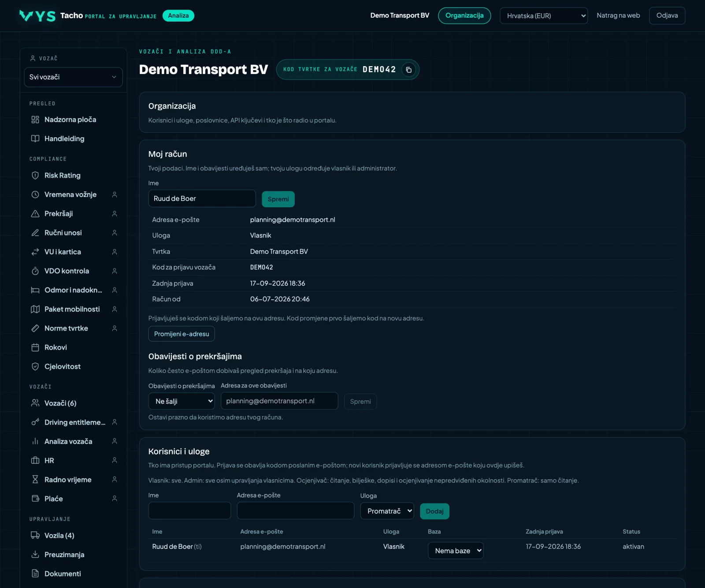Viewport: 705px width, 588px height.
Task: Click the Odjava logout button
Action: 667,15
